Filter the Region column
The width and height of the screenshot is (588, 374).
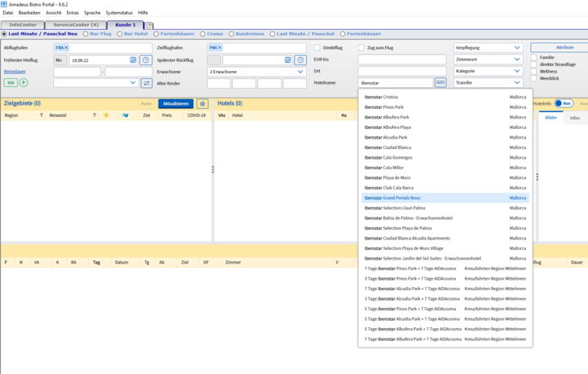(41, 115)
